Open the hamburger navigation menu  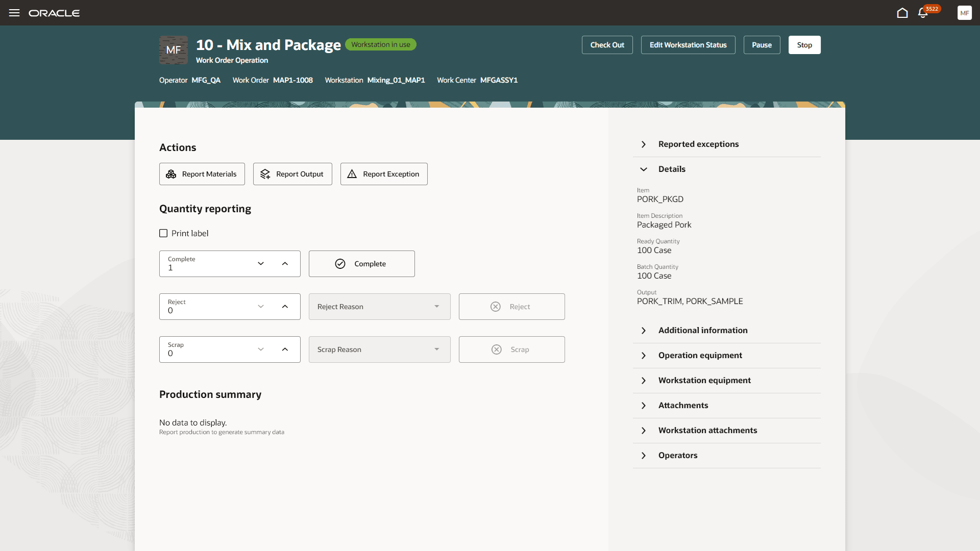coord(14,13)
